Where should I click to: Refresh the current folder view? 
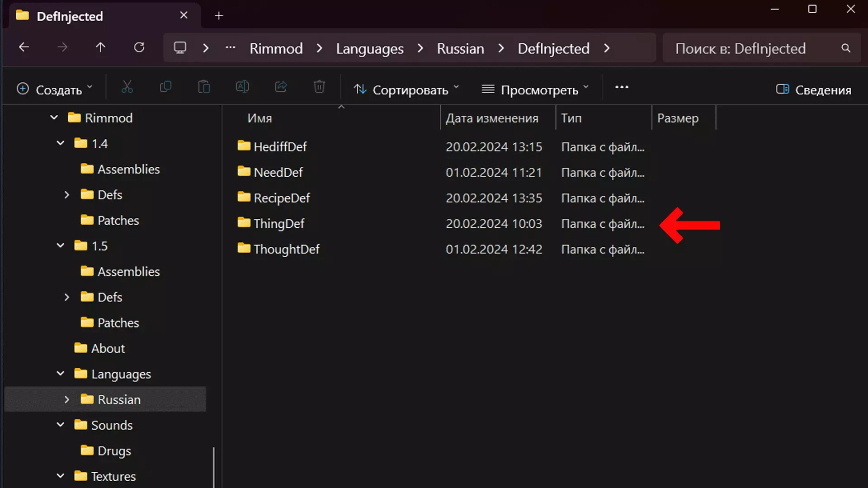coord(139,47)
